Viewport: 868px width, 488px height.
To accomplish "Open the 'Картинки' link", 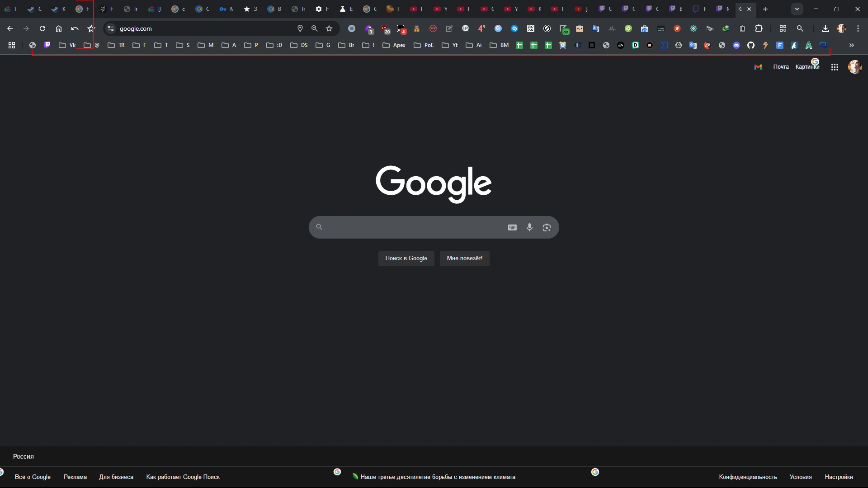I will [807, 67].
